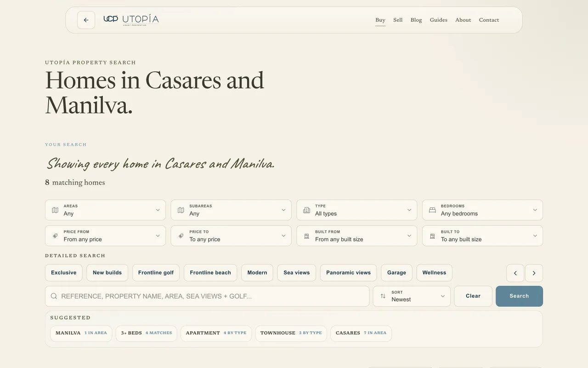Image resolution: width=588 pixels, height=368 pixels.
Task: Click the map icon in Subareas field
Action: coord(181,210)
